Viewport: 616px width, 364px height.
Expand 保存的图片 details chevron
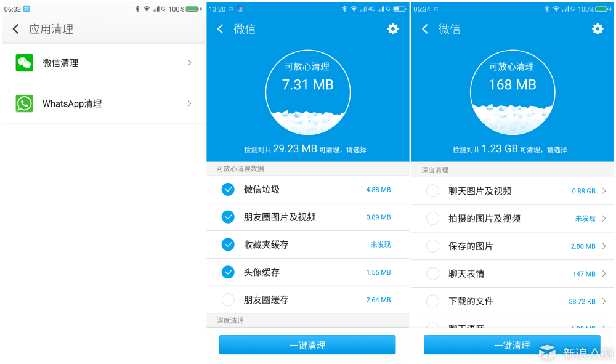pos(604,246)
